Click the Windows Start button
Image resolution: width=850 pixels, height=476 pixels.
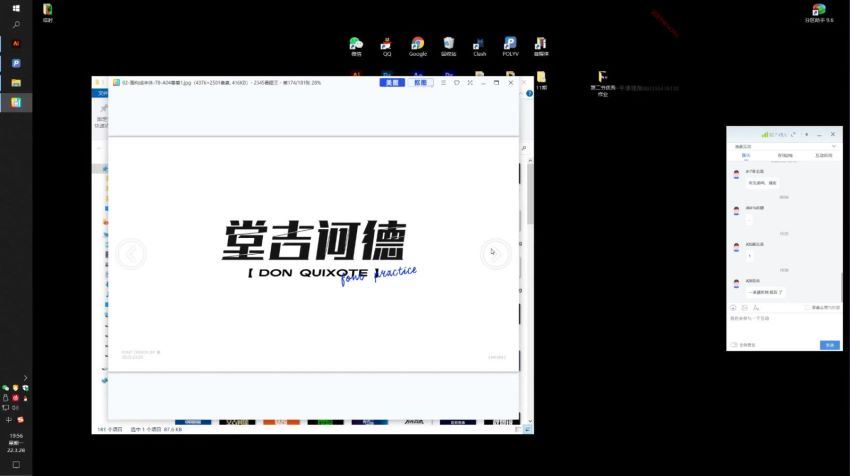click(16, 8)
